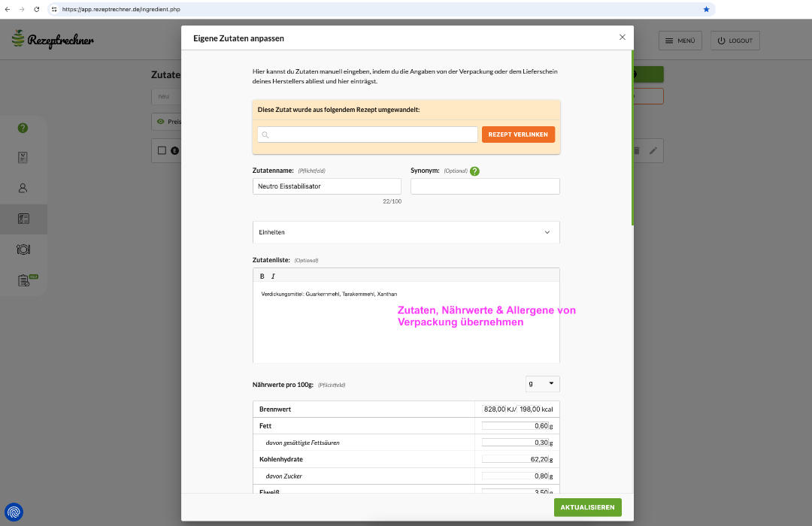
Task: Tick the ingredient row checkbox
Action: click(x=162, y=150)
